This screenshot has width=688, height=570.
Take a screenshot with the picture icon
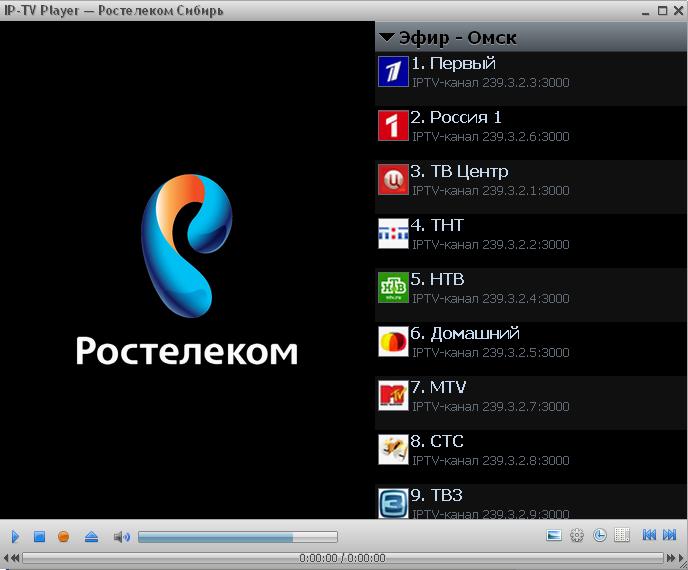554,536
